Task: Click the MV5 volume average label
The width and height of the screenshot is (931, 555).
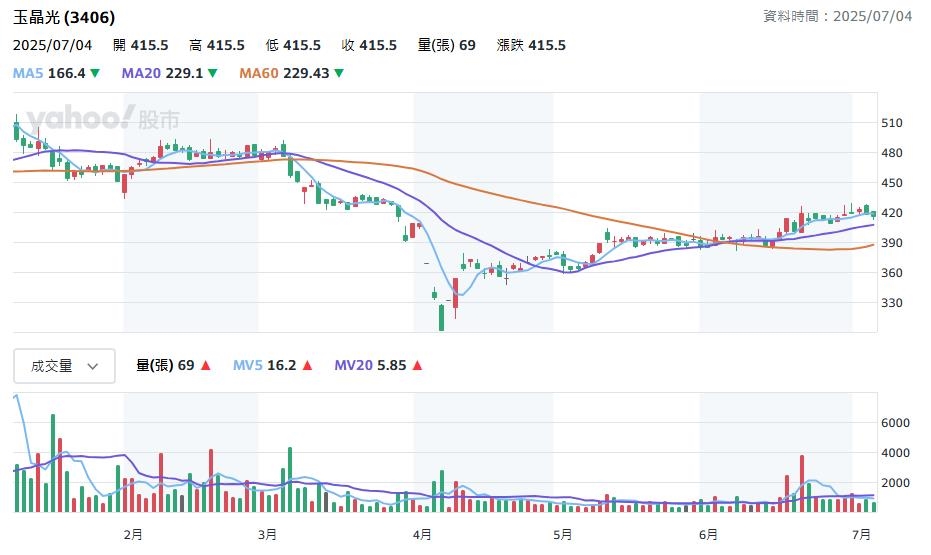Action: tap(248, 365)
